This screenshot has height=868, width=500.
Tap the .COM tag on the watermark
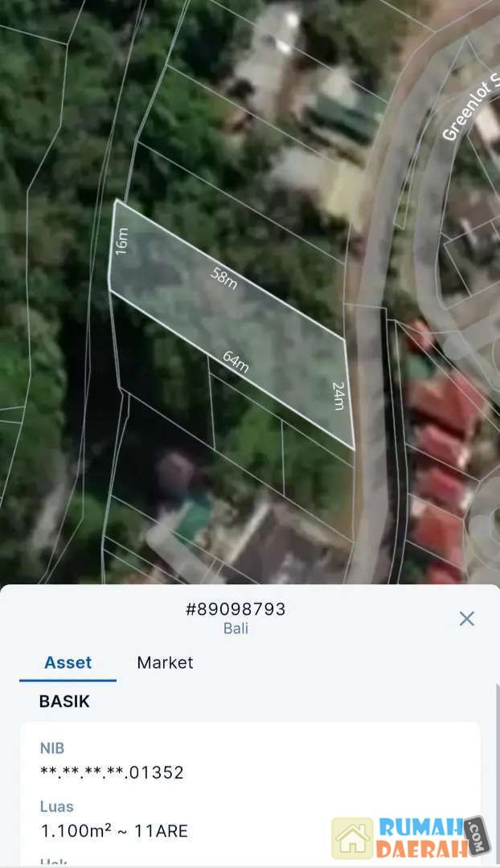476,836
